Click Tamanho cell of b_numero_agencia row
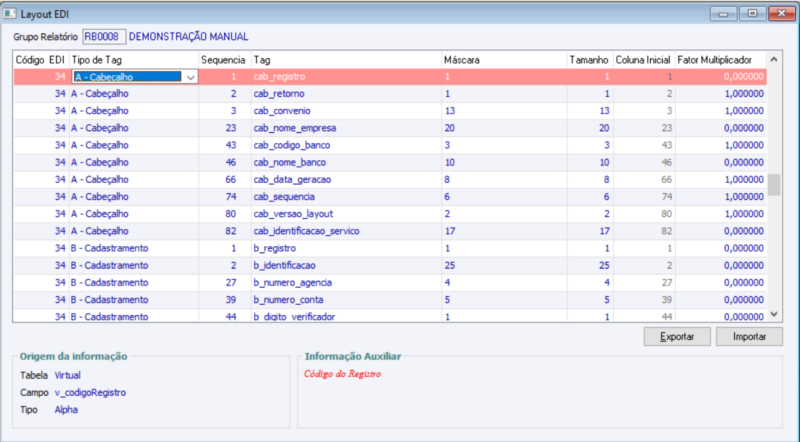 click(590, 282)
